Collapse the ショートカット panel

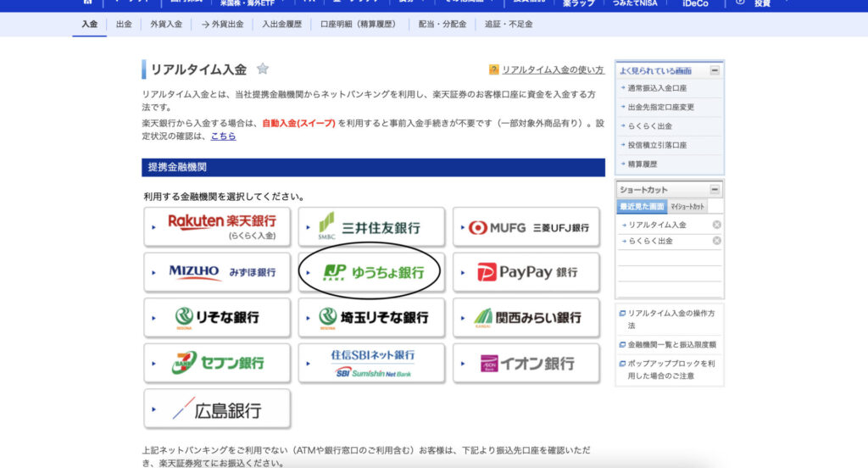coord(715,189)
